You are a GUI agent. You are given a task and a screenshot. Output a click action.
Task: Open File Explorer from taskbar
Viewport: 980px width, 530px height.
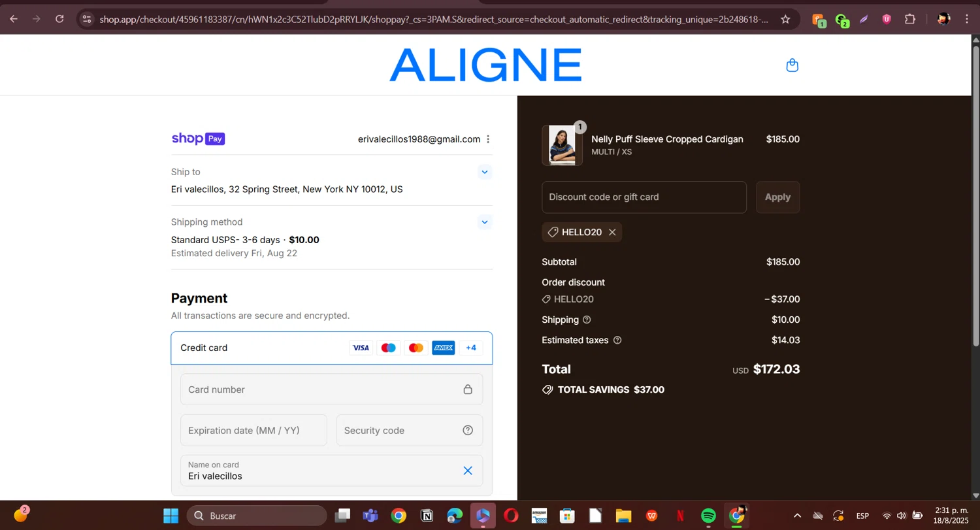click(x=623, y=516)
